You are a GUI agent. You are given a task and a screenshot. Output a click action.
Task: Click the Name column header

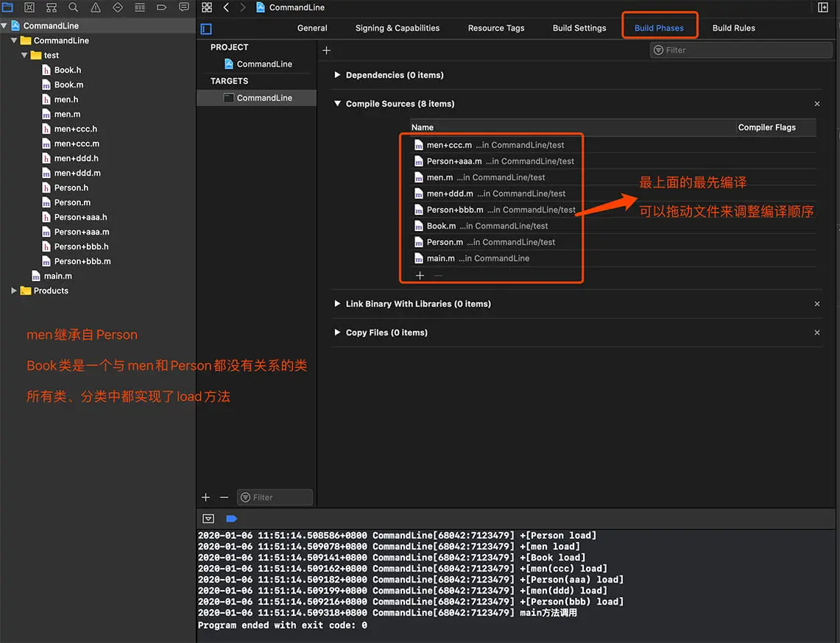point(423,127)
